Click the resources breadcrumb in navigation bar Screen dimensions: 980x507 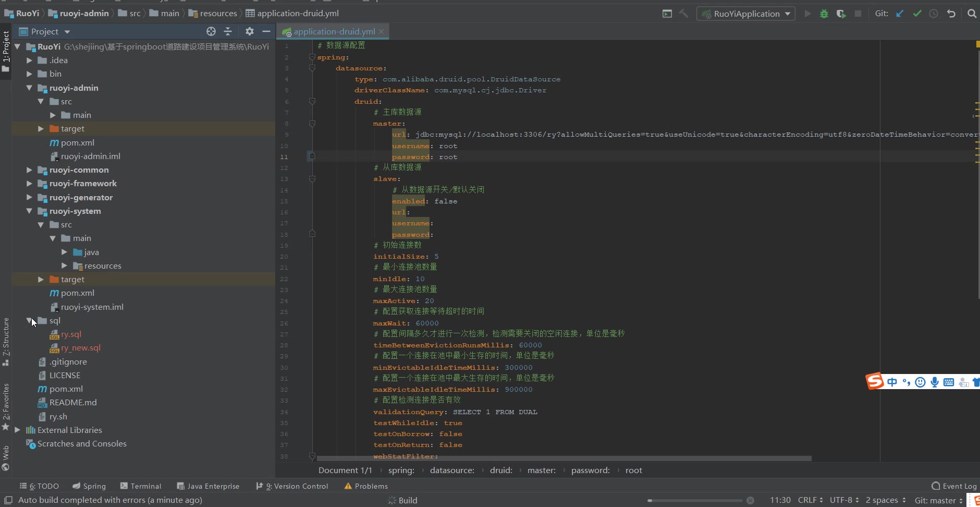tap(213, 14)
